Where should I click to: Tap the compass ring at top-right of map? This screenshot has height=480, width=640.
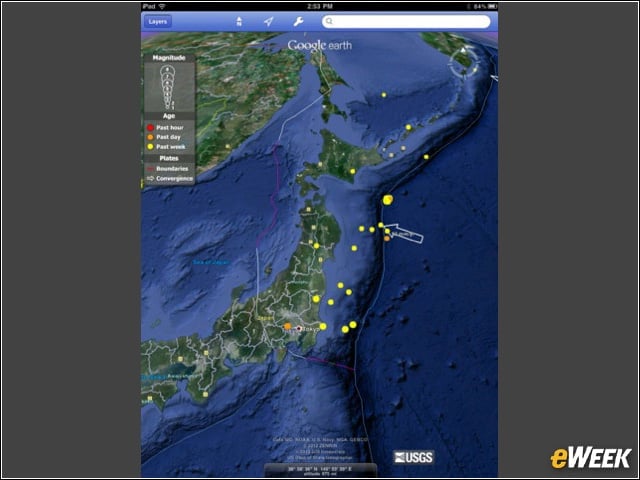[463, 62]
